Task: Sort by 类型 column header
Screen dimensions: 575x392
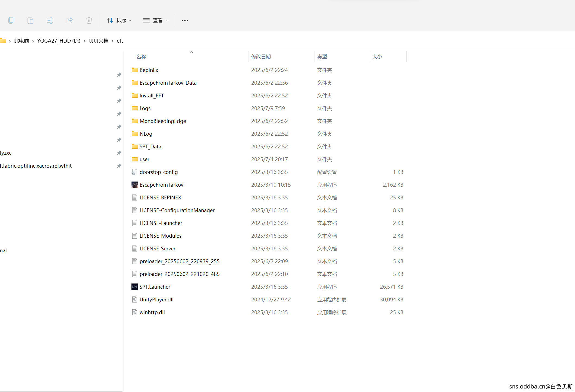Action: click(322, 56)
